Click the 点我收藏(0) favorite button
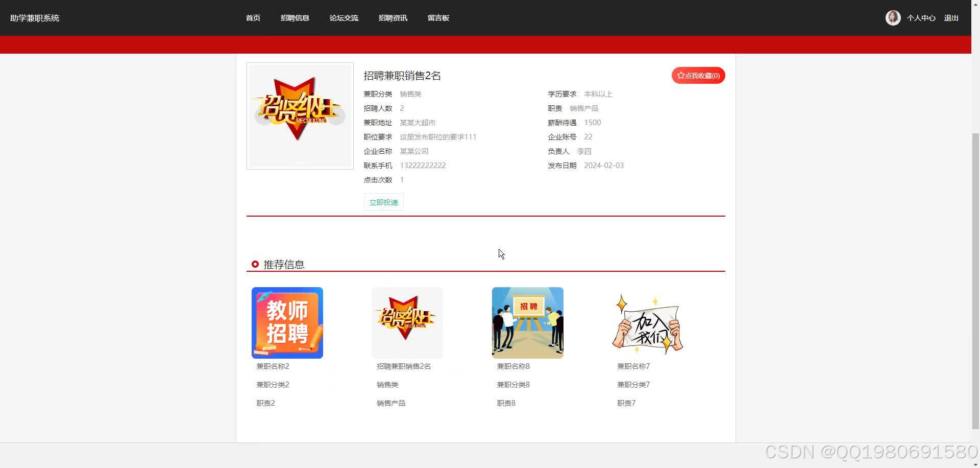Screen dimensions: 980x468 click(698, 75)
